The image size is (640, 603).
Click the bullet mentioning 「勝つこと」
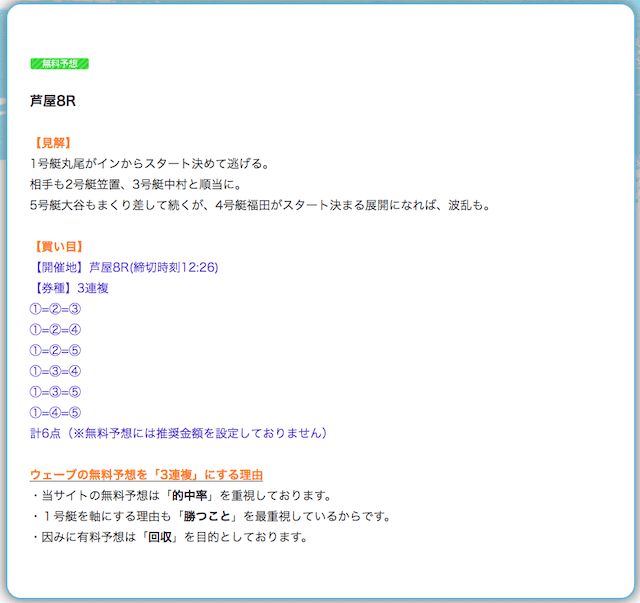point(212,516)
